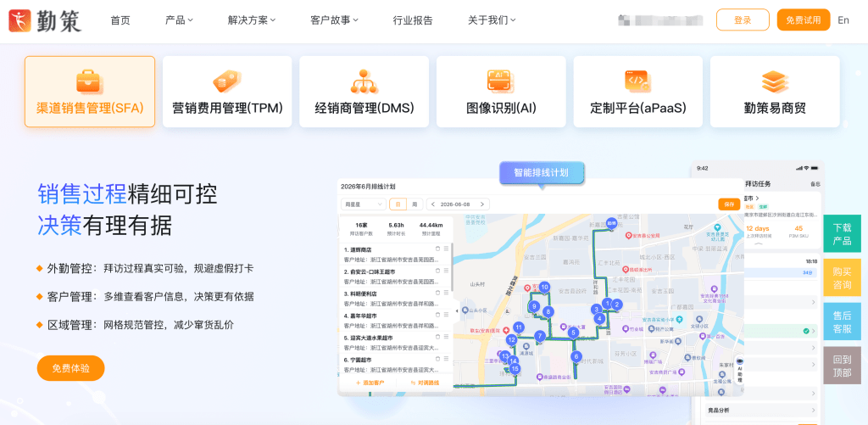868x425 pixels.
Task: Click the 2. 俞安云-口味王超市 list row
Action: point(396,276)
